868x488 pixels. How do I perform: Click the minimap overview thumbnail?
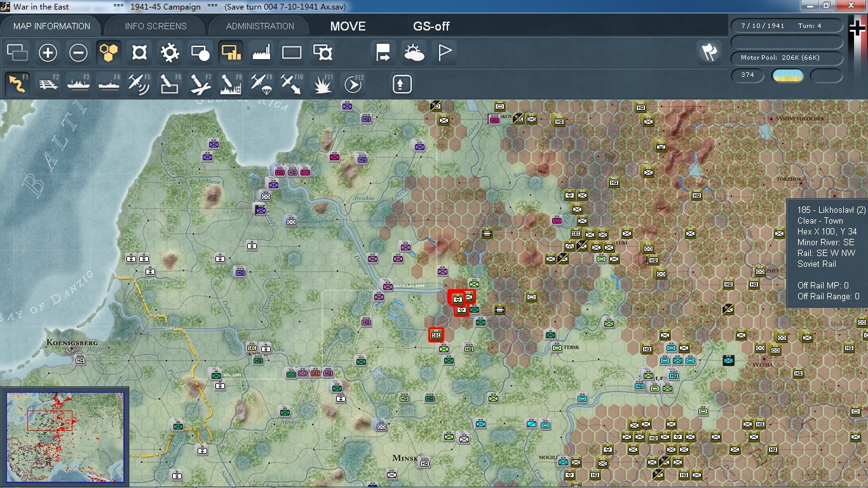pos(66,437)
